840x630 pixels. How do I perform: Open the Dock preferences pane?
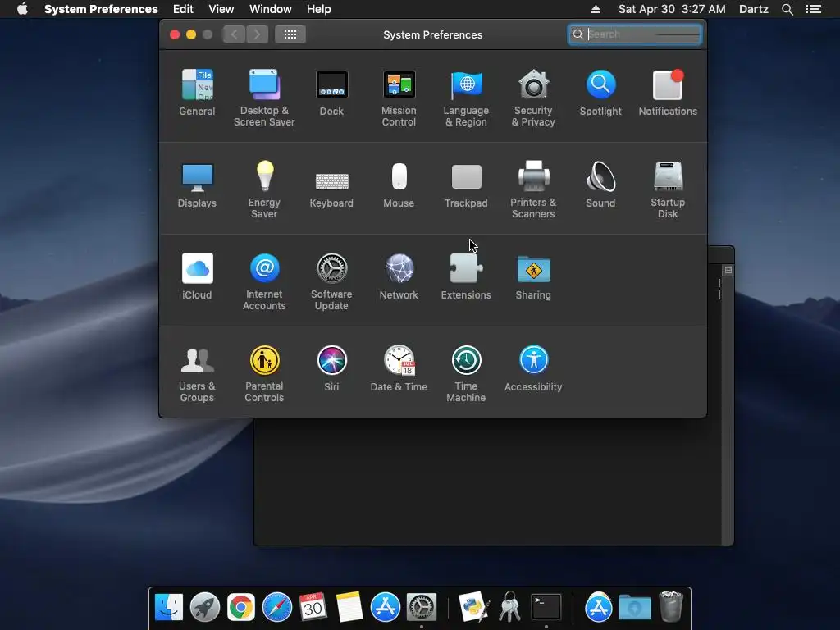[331, 93]
